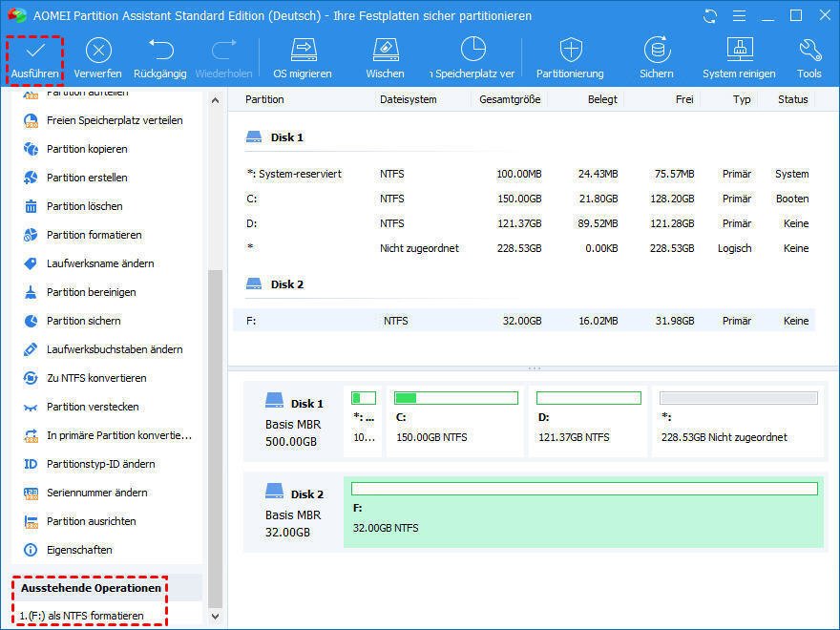The width and height of the screenshot is (840, 630).
Task: Select the Nicht zugeordnet row in list
Action: [524, 248]
